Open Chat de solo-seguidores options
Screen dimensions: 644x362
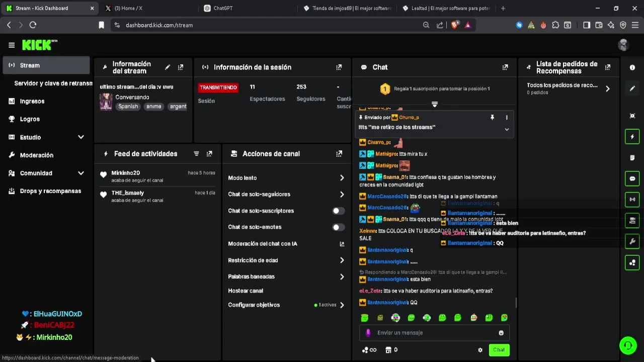pyautogui.click(x=286, y=195)
